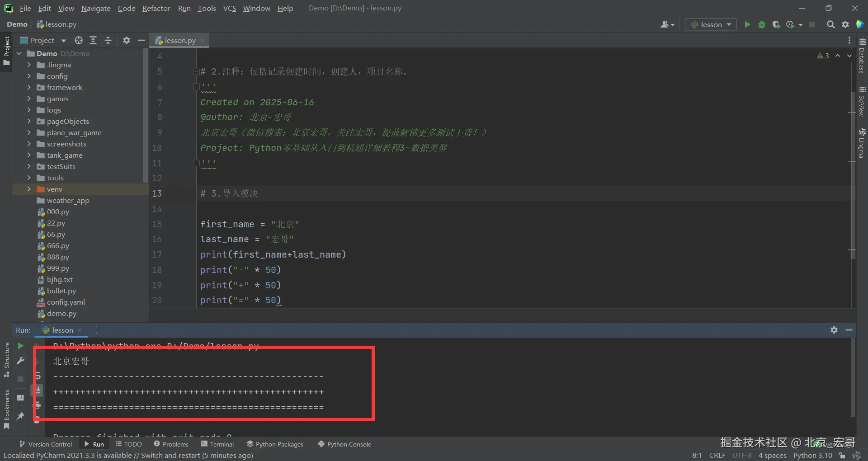Run the lesson configuration from the top toolbar

click(747, 24)
